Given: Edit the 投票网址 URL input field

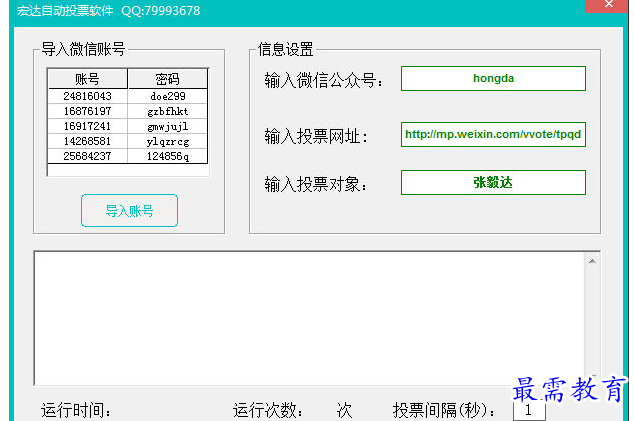Looking at the screenshot, I should tap(493, 134).
